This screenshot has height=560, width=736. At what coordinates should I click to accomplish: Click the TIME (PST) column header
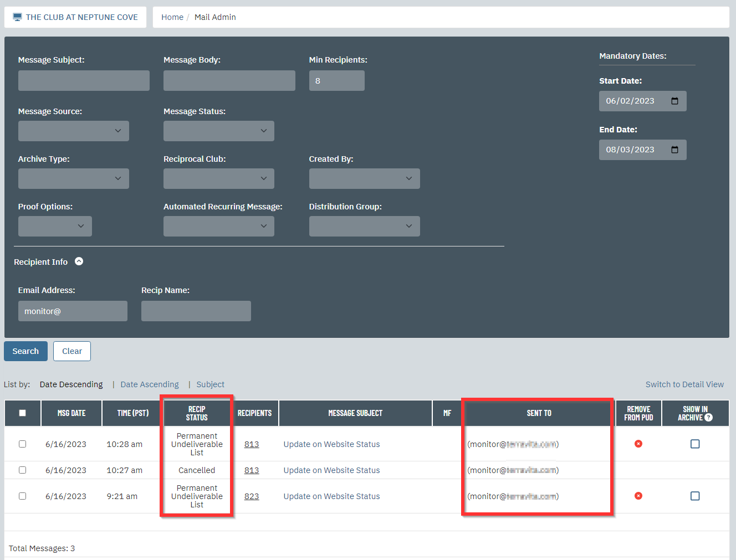pos(133,413)
